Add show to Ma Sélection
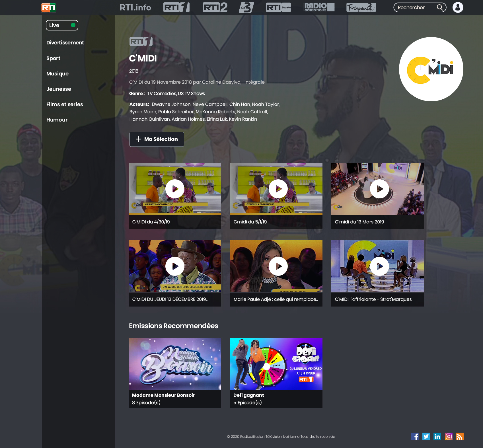 coord(157,139)
